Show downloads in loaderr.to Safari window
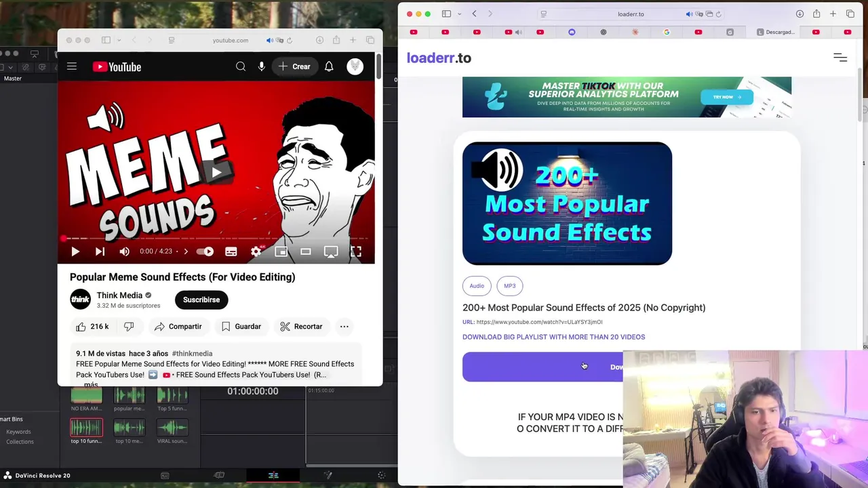This screenshot has height=488, width=868. click(800, 14)
